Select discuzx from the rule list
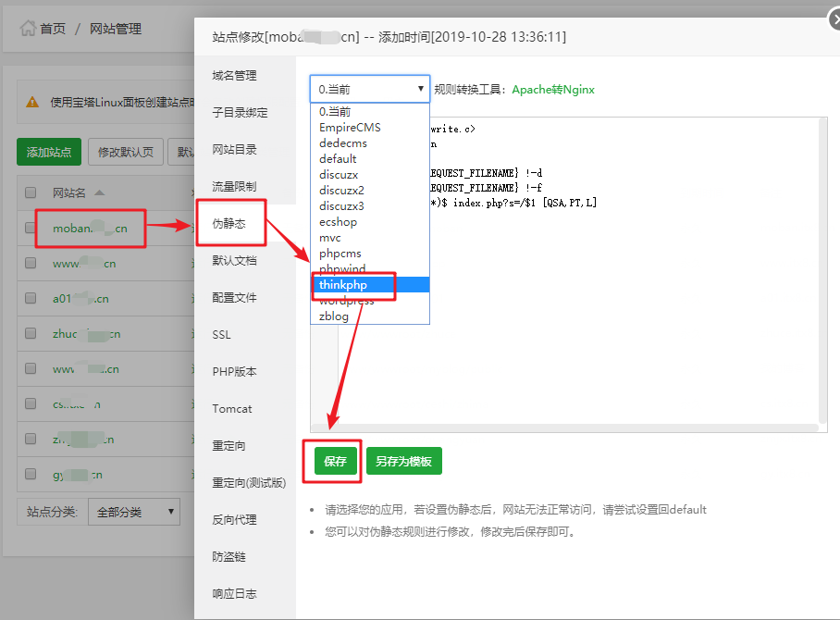The width and height of the screenshot is (840, 620). 370,175
